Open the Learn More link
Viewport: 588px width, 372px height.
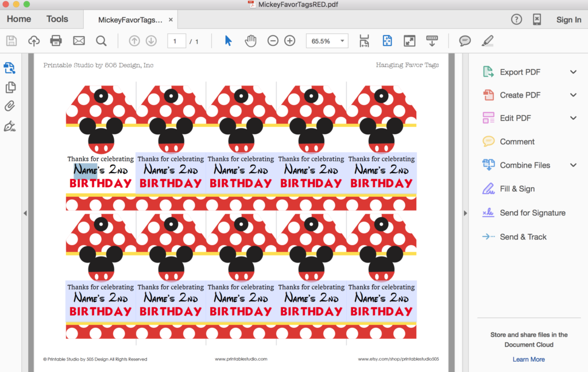[x=528, y=359]
